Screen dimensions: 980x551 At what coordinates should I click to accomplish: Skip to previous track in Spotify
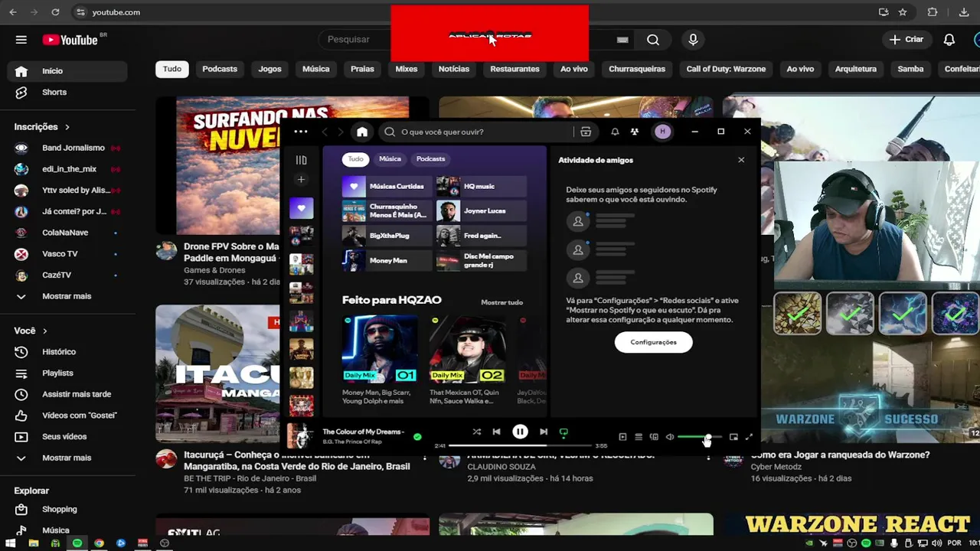coord(496,432)
